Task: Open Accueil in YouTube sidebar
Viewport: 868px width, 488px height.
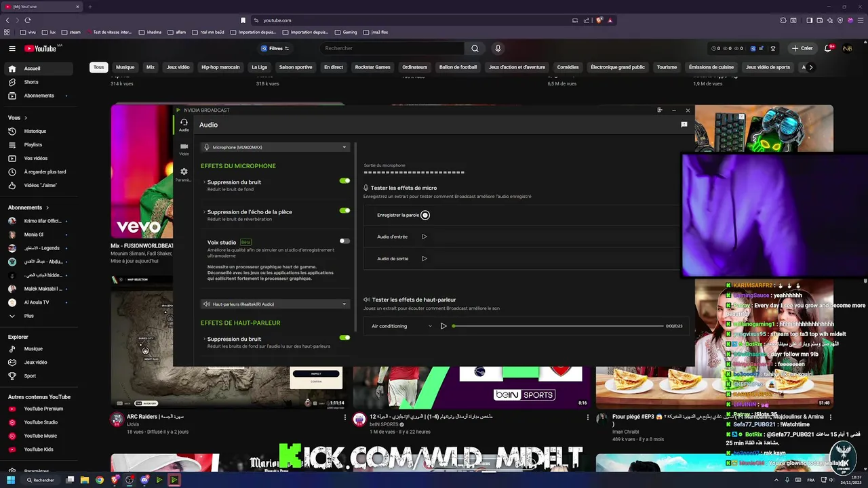Action: coord(39,68)
